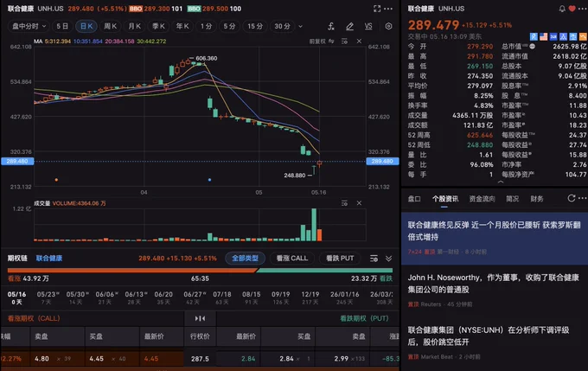The width and height of the screenshot is (588, 371).
Task: Select the 1分 minute chart
Action: pos(206,26)
